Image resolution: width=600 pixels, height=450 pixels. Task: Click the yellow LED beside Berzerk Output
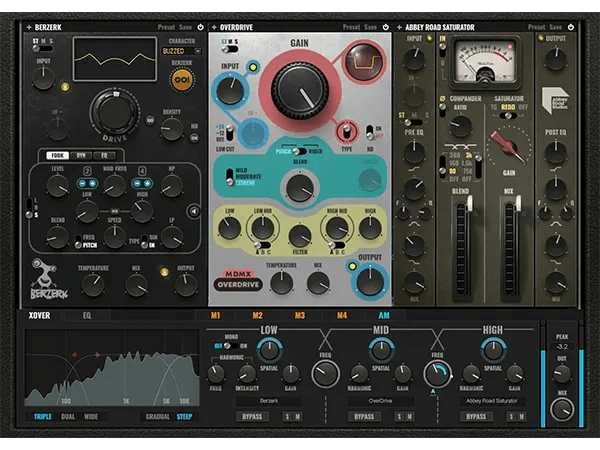pos(164,272)
